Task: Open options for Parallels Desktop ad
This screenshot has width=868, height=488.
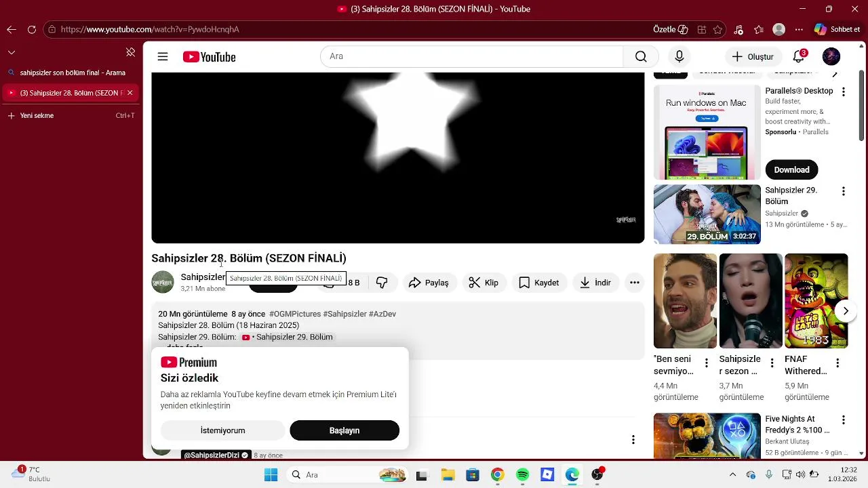Action: pyautogui.click(x=844, y=91)
